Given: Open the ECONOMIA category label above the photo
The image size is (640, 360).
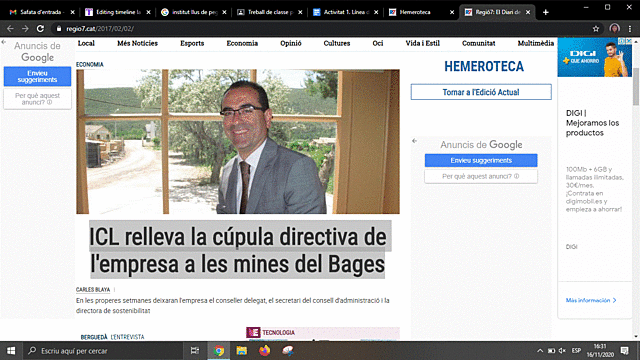Looking at the screenshot, I should click(90, 64).
